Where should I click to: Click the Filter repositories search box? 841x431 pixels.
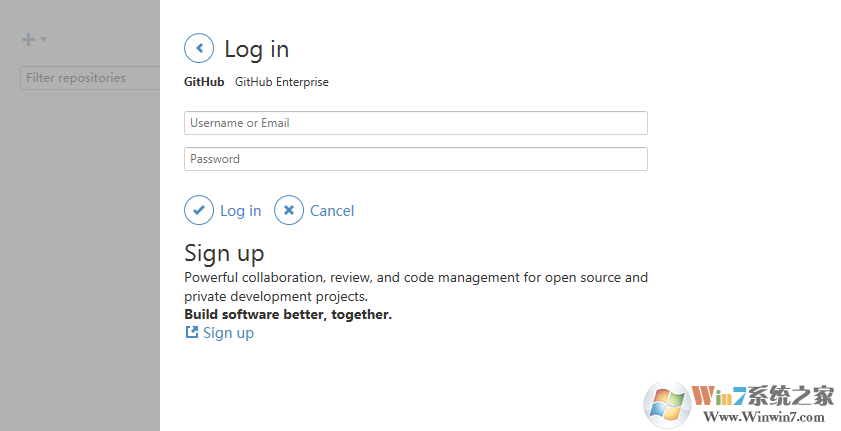point(90,78)
